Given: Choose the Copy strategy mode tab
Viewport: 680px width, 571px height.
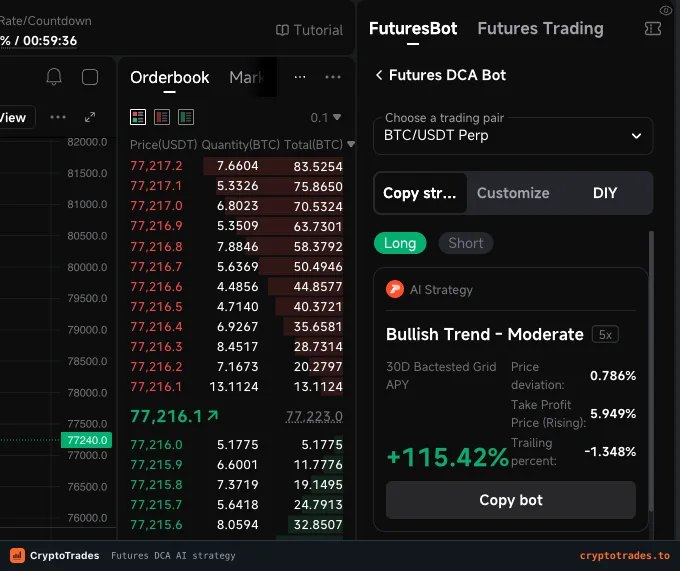Looking at the screenshot, I should click(420, 193).
